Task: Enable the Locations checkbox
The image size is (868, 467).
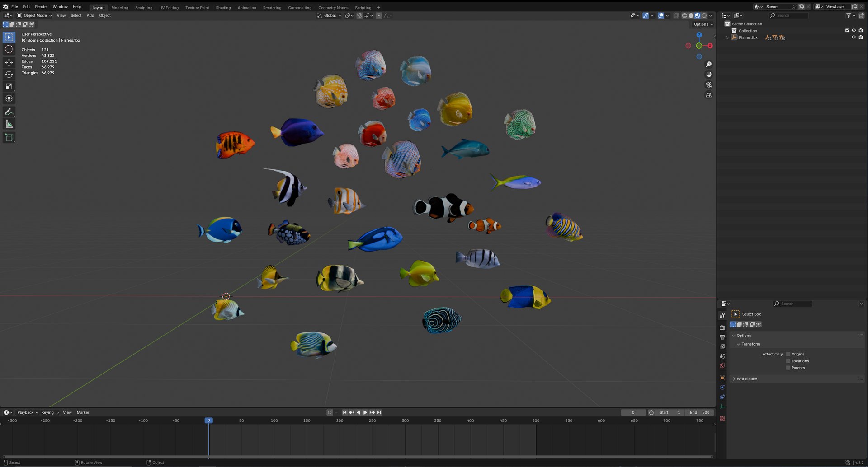Action: pos(788,361)
